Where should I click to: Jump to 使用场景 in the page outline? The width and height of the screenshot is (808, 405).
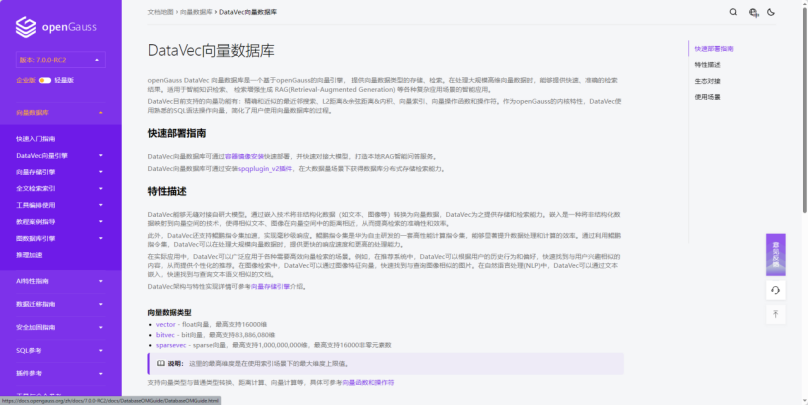pyautogui.click(x=708, y=97)
